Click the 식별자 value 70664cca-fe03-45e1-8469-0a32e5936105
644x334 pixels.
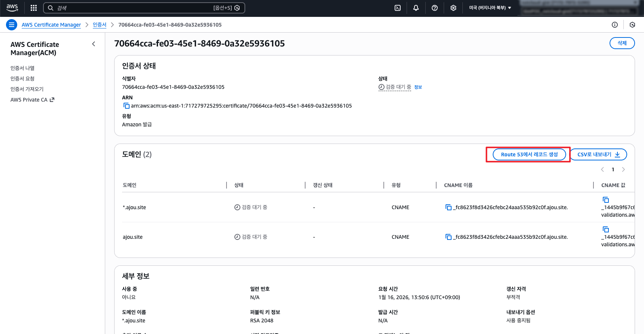click(173, 87)
